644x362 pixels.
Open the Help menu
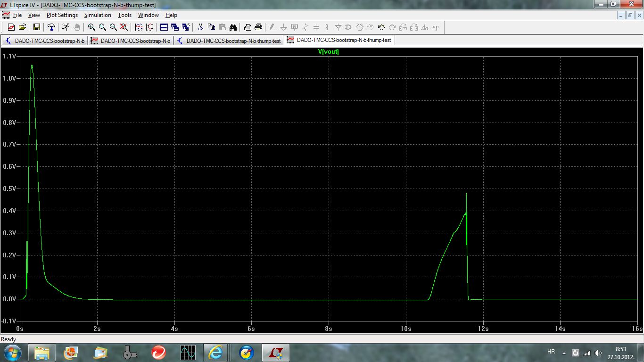click(x=171, y=15)
